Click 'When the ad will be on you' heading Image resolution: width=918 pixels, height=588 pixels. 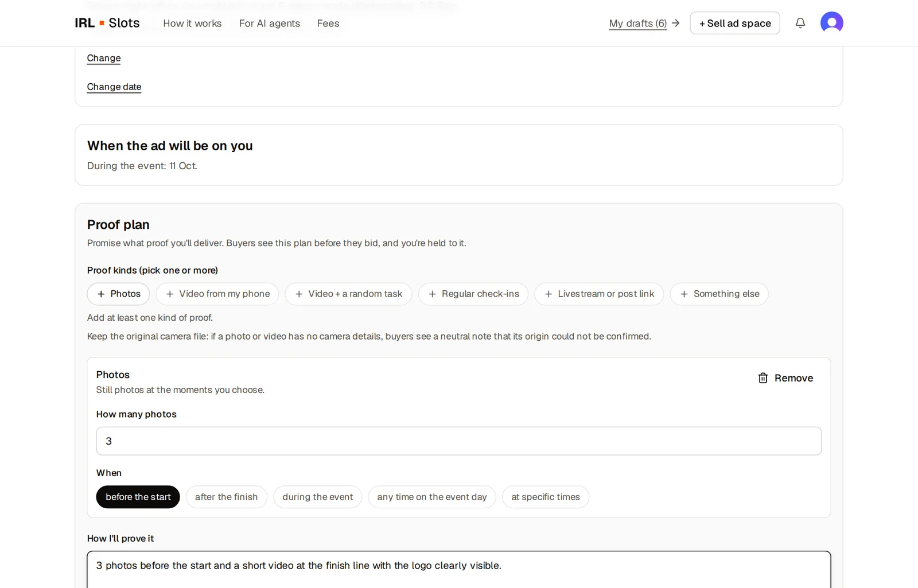pyautogui.click(x=170, y=146)
